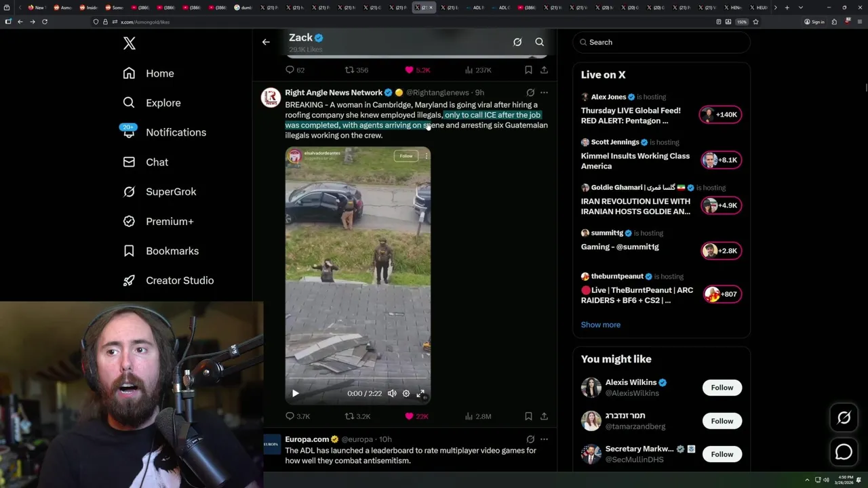This screenshot has width=868, height=488.
Task: Open the floating Grok button
Action: [x=844, y=418]
